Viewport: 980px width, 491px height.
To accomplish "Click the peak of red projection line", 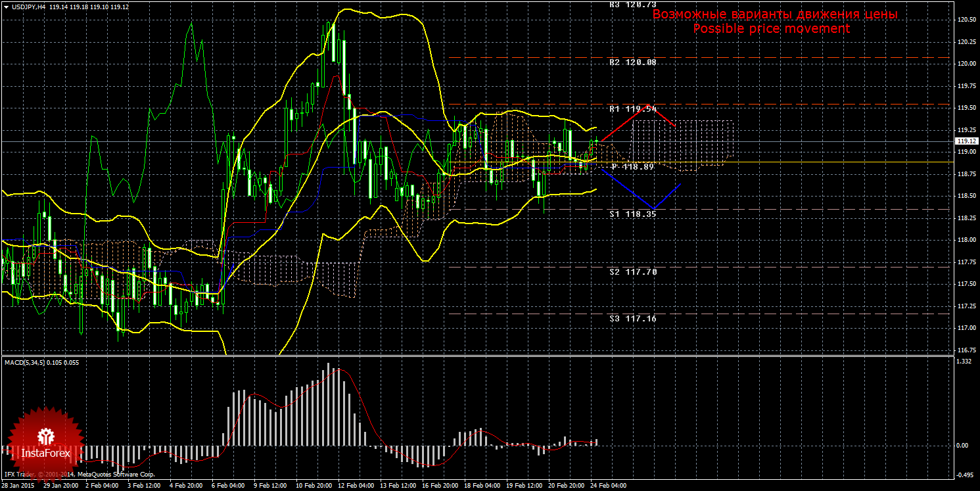I will pos(647,105).
